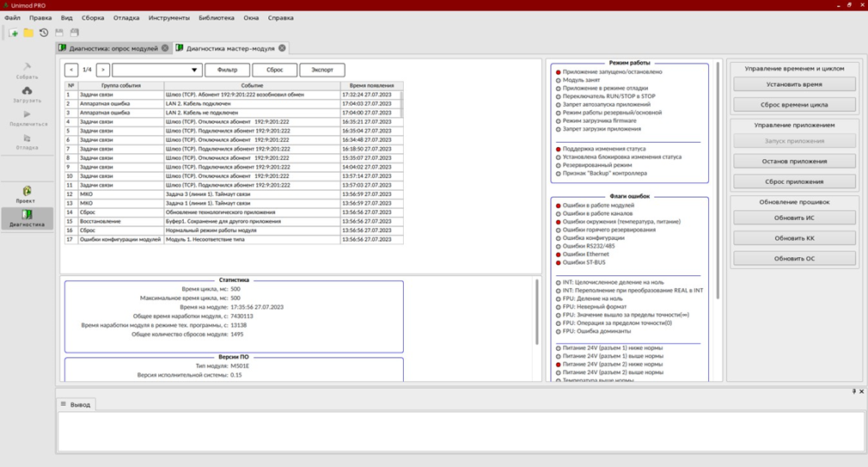This screenshot has height=467, width=868.
Task: Click Установить время button
Action: (x=794, y=85)
